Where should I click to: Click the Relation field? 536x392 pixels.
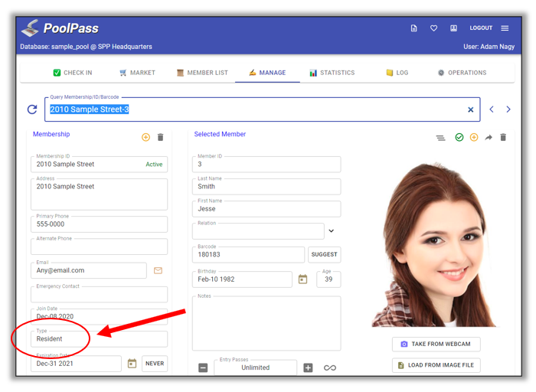[258, 231]
